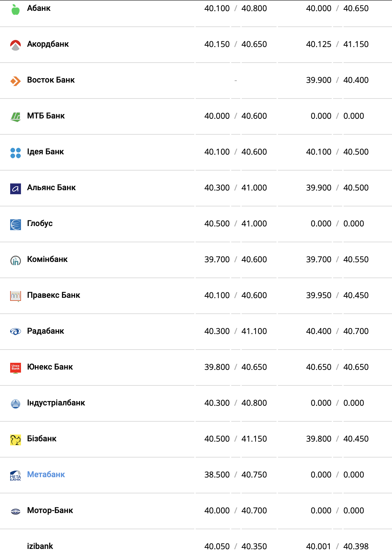The image size is (392, 555).
Task: Click the Мотор-Банк oval logo
Action: point(16,511)
